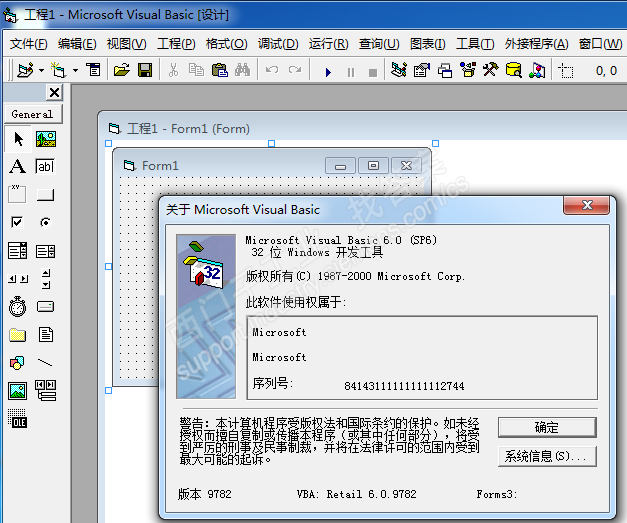Close the 关于 Microsoft Visual Basic dialog
This screenshot has height=523, width=627.
587,205
